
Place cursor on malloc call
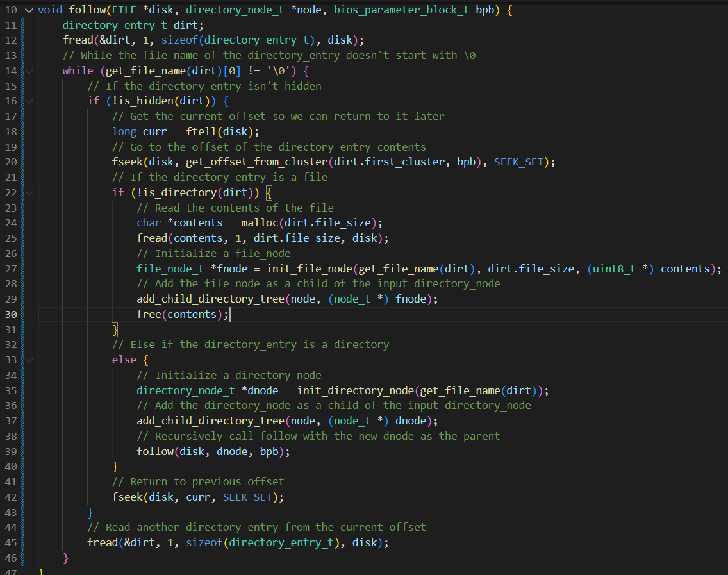coord(258,223)
